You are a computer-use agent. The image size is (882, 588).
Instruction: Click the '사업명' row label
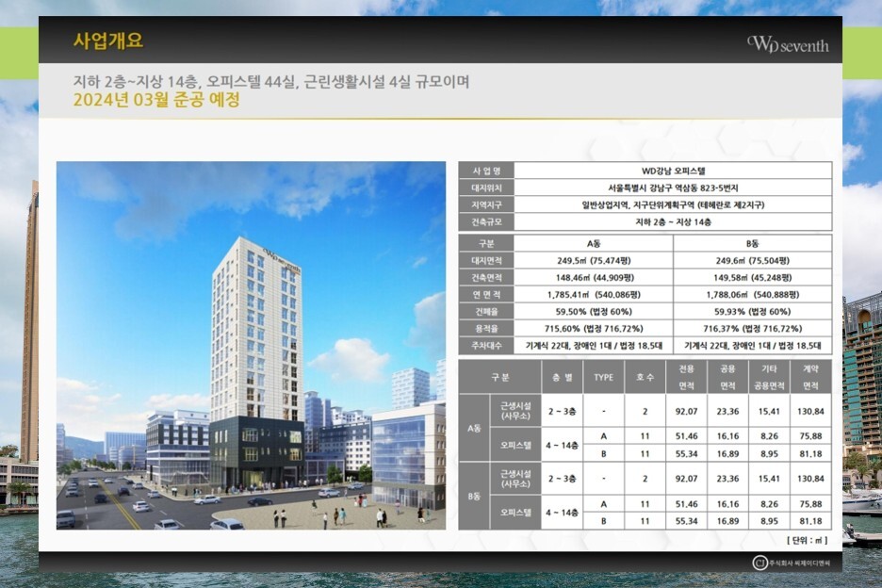click(486, 171)
